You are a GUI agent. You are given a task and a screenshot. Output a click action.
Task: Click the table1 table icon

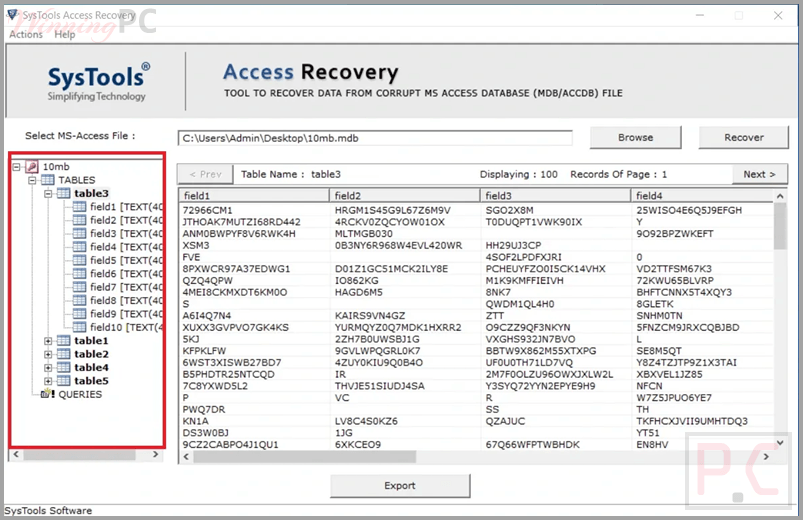(x=64, y=341)
